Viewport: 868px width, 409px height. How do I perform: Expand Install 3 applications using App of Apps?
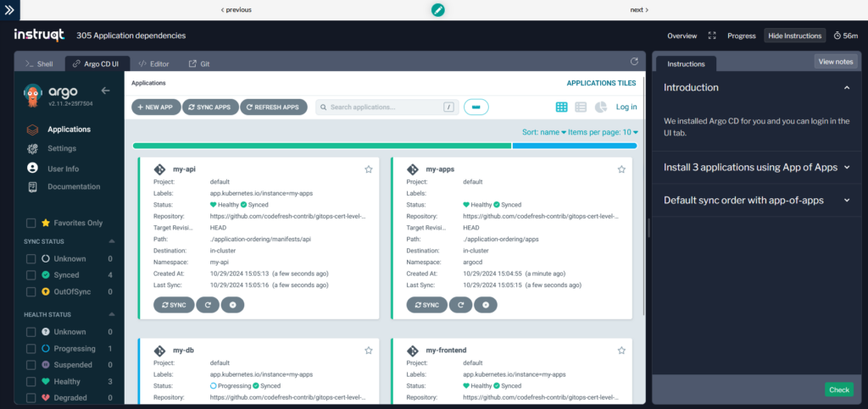[x=757, y=168]
